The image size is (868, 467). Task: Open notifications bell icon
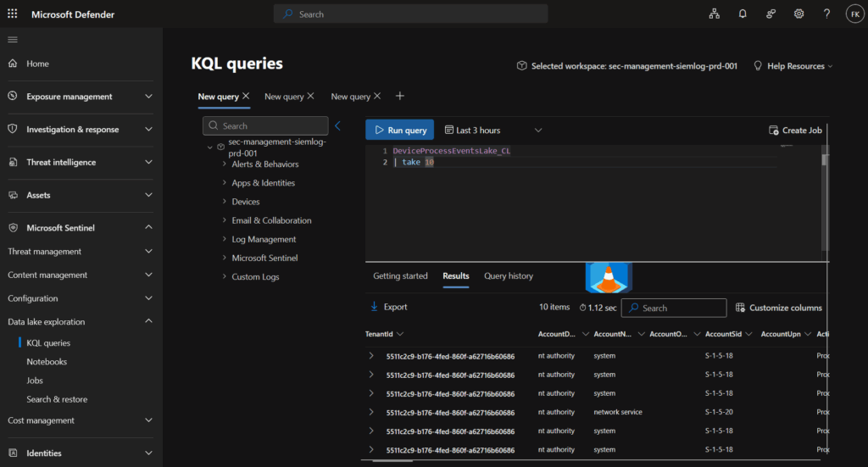[x=743, y=14]
